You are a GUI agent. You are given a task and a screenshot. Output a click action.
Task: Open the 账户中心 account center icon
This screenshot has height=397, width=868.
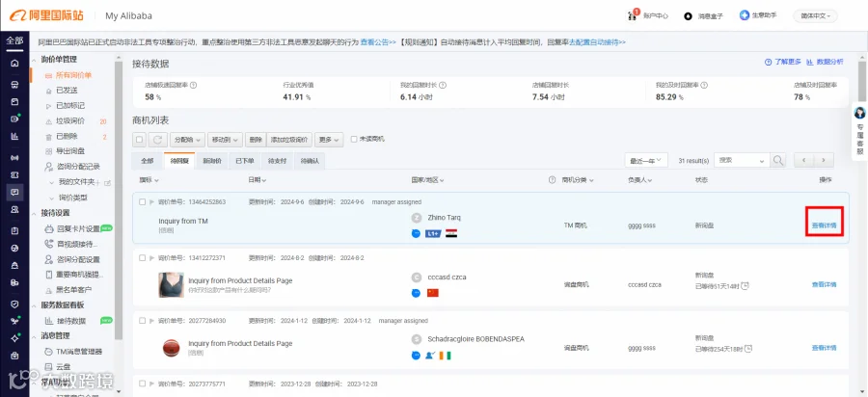[x=633, y=15]
